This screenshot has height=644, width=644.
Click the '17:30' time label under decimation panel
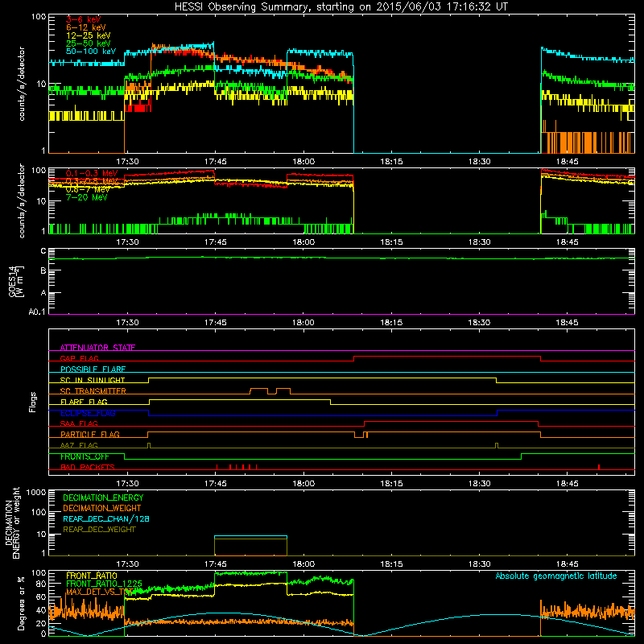127,564
